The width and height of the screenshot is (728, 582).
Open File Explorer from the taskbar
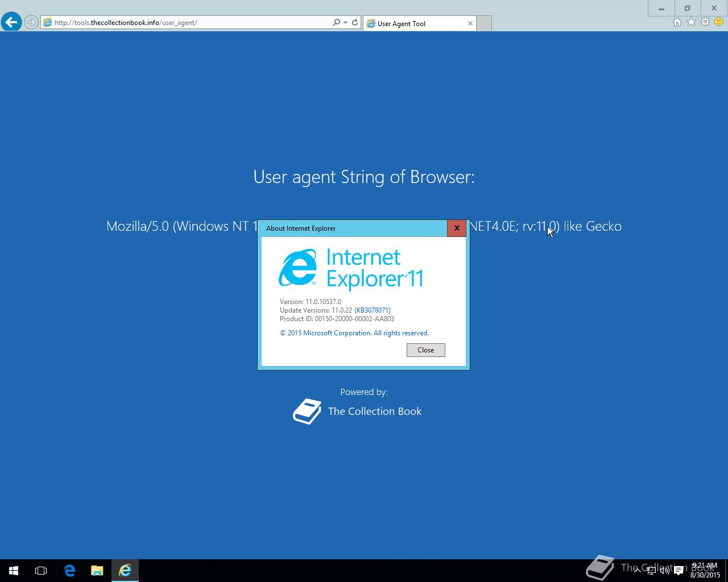click(97, 571)
